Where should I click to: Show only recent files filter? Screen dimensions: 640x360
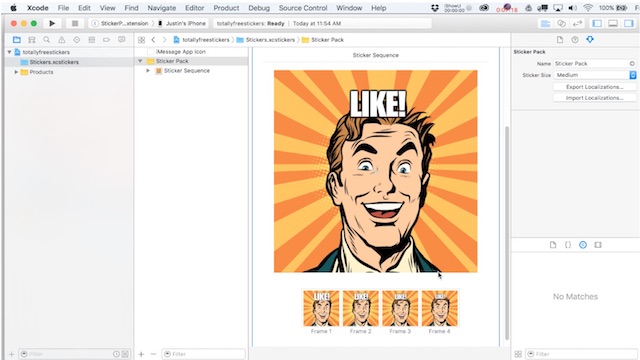116,354
